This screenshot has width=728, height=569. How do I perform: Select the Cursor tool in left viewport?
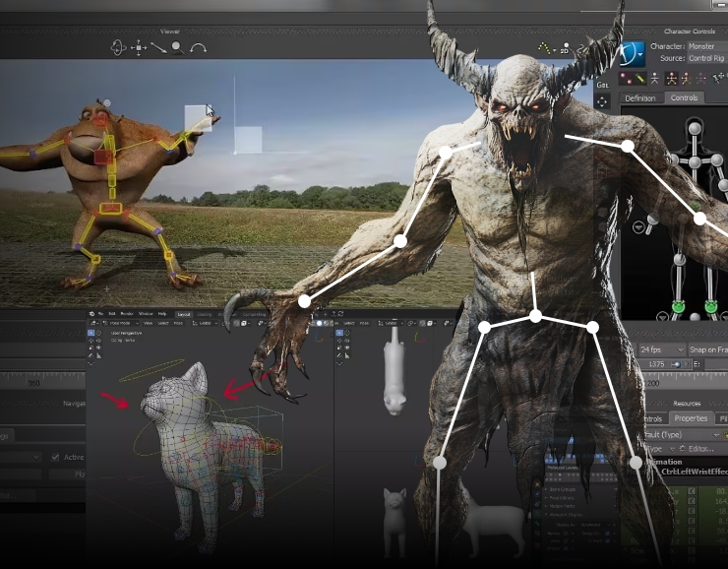99,333
